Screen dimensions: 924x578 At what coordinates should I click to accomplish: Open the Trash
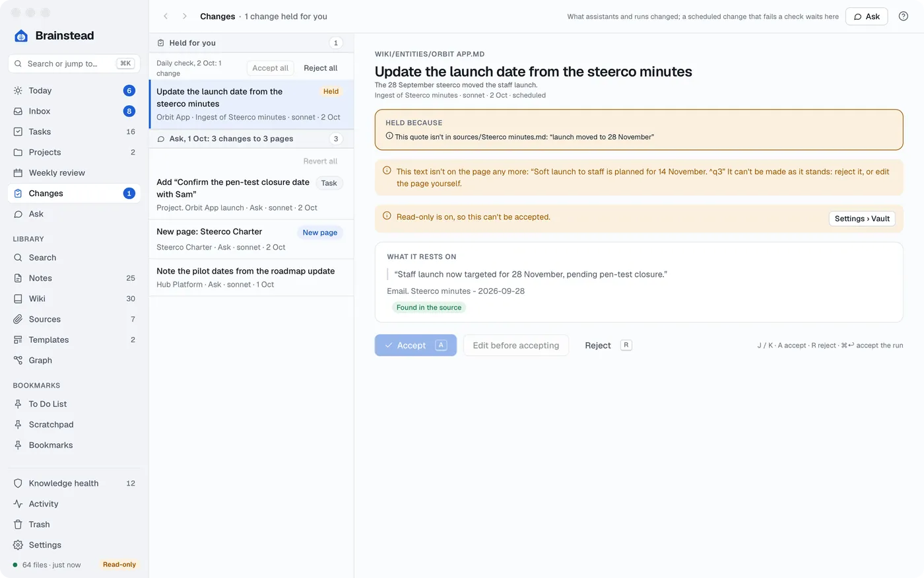point(74,524)
